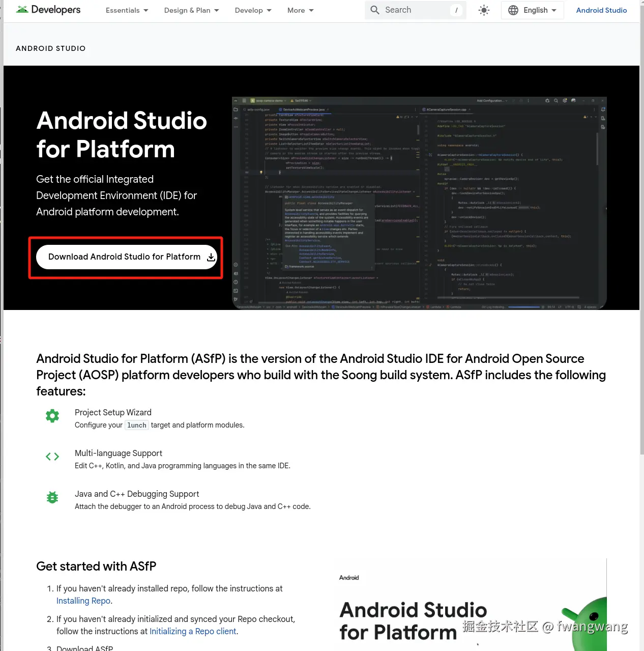Click the bug icon for Debugging Support
The height and width of the screenshot is (651, 644).
[x=52, y=497]
